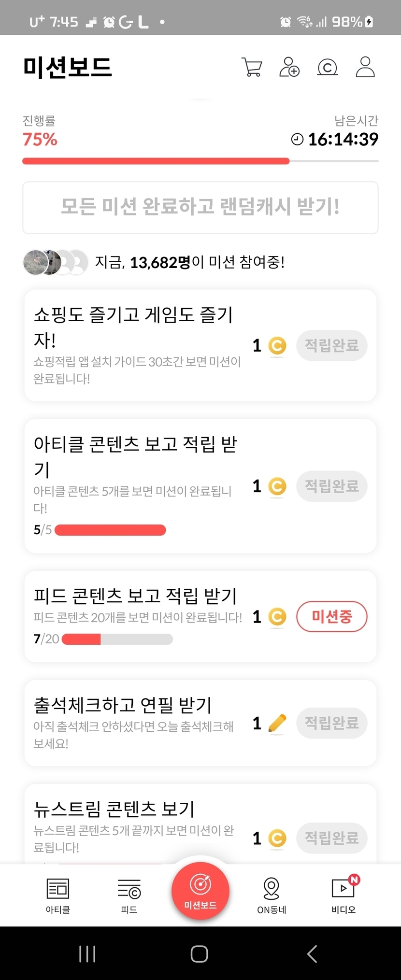Screen dimensions: 401x980
Task: Open the cash coin icon in header
Action: tap(327, 67)
